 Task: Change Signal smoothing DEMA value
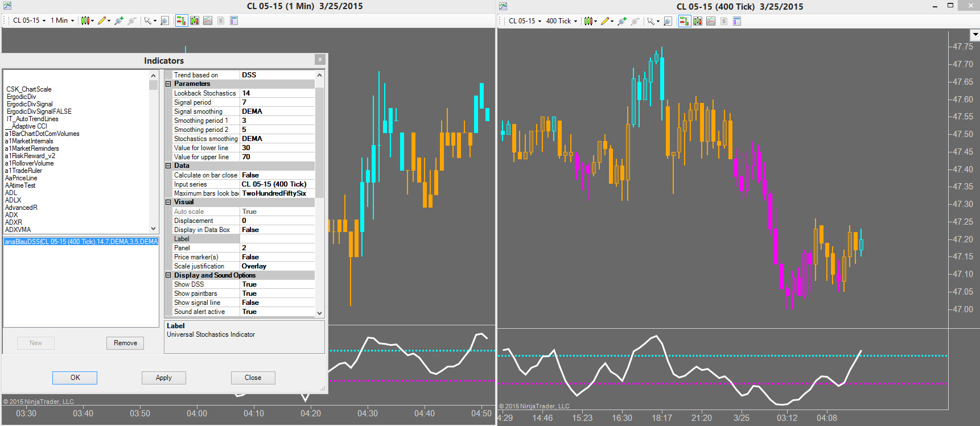pos(277,111)
